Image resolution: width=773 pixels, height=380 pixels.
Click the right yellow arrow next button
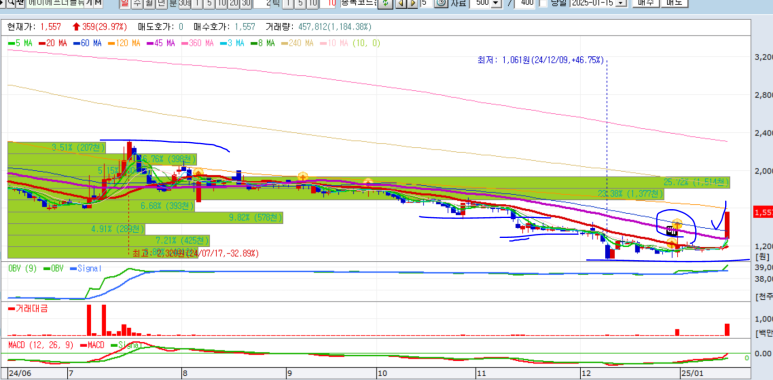click(x=412, y=3)
